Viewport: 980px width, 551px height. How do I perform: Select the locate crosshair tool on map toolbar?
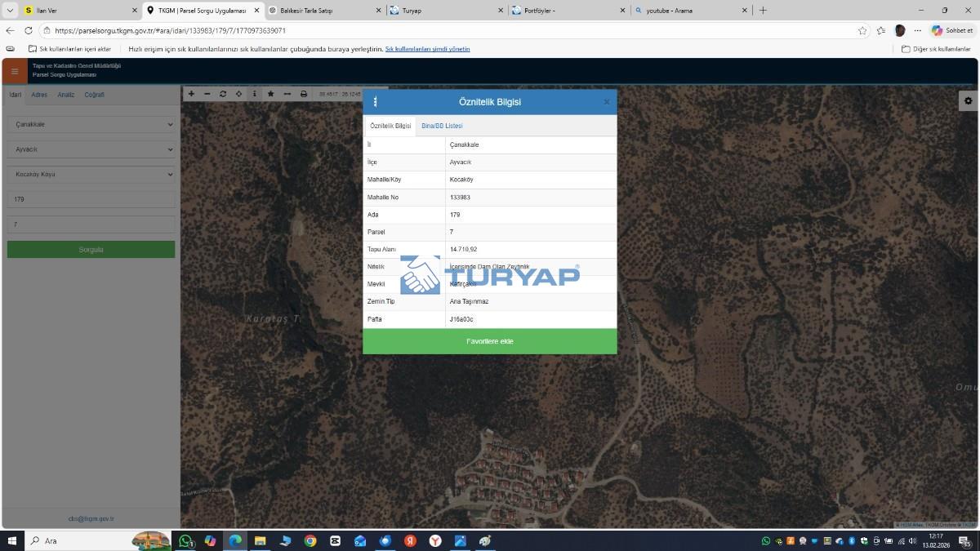[x=238, y=94]
